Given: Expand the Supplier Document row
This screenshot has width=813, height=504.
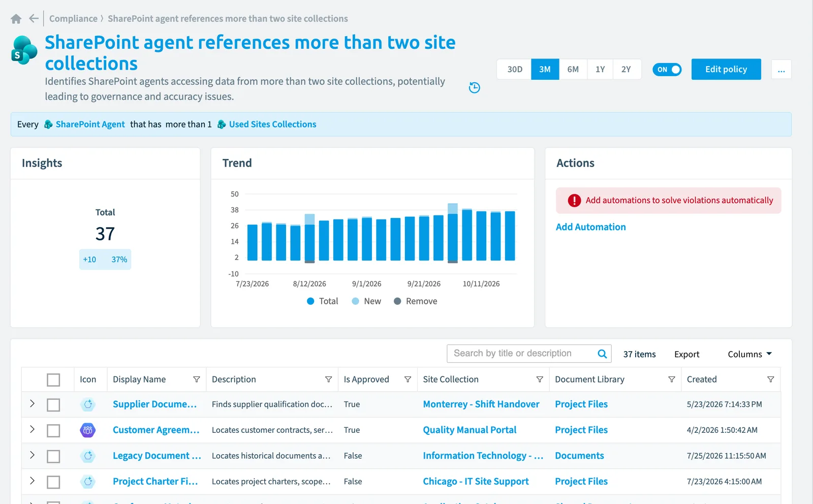Looking at the screenshot, I should coord(32,403).
